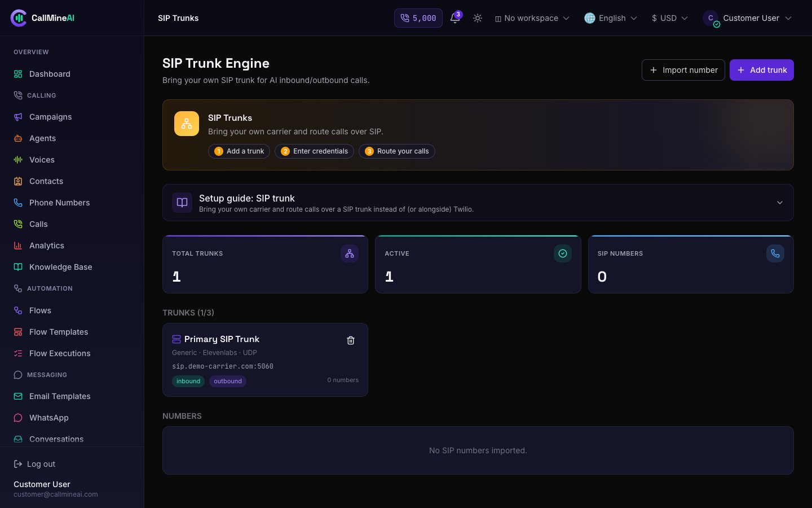Click the SIP Trunks orange network icon
Screen dimensions: 812x508
click(x=187, y=124)
